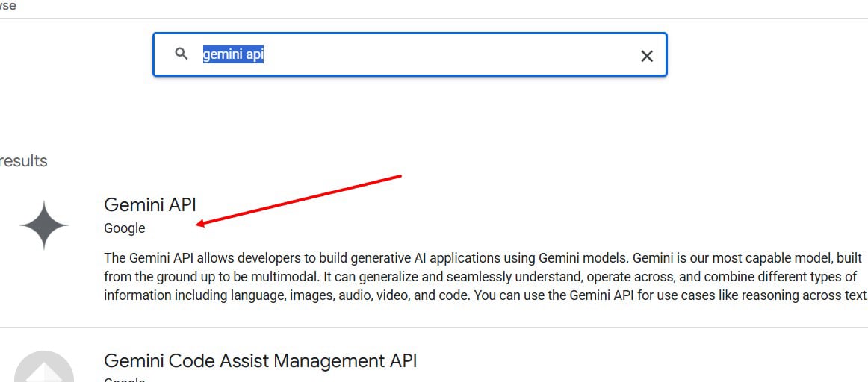Click the Google label under Gemini Code Assist
Screen dimensions: 868x382
pyautogui.click(x=125, y=379)
